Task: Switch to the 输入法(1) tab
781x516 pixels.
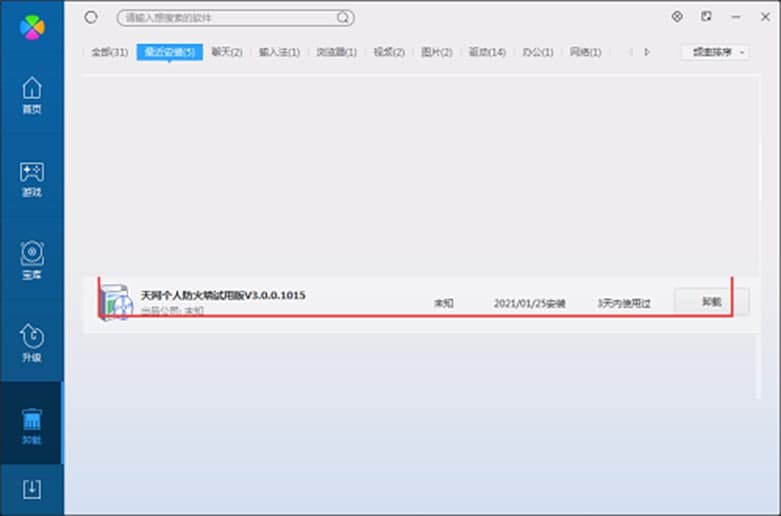Action: [x=279, y=52]
